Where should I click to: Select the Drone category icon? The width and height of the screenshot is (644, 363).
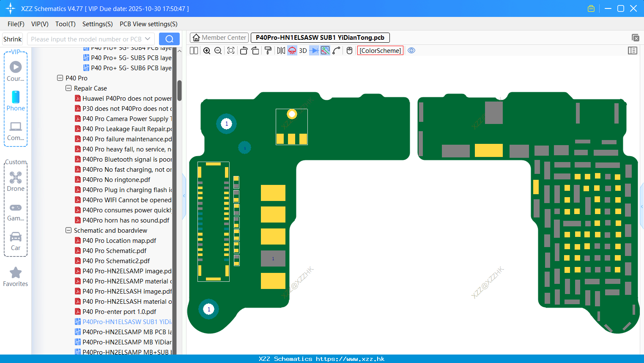16,181
